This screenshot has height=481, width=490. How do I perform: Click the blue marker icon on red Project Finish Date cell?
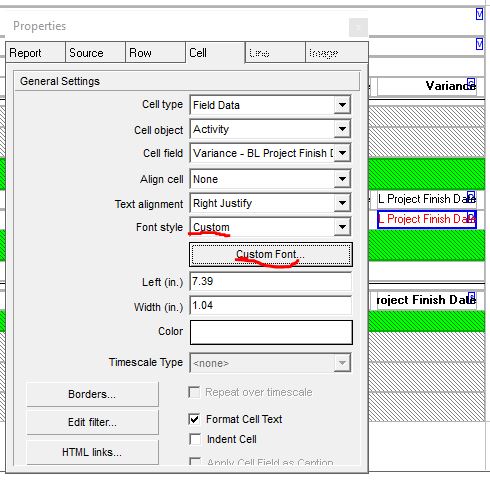click(x=471, y=215)
